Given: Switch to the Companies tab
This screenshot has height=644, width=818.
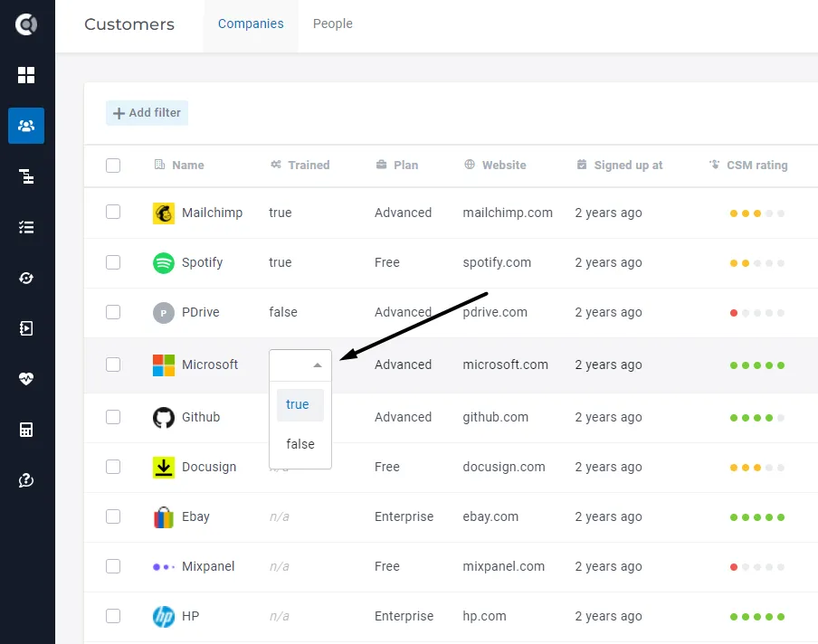Looking at the screenshot, I should point(251,24).
